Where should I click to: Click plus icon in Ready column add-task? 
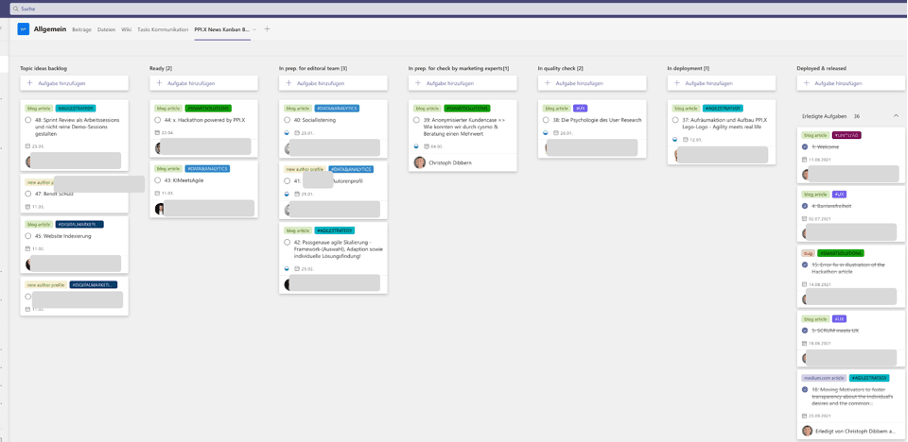[159, 83]
